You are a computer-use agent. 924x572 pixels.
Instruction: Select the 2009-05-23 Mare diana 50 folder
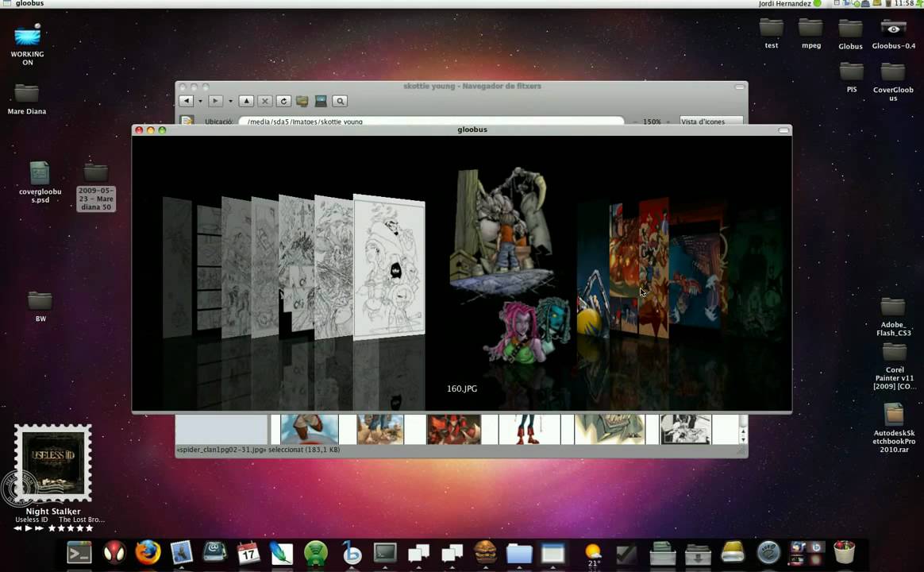96,187
